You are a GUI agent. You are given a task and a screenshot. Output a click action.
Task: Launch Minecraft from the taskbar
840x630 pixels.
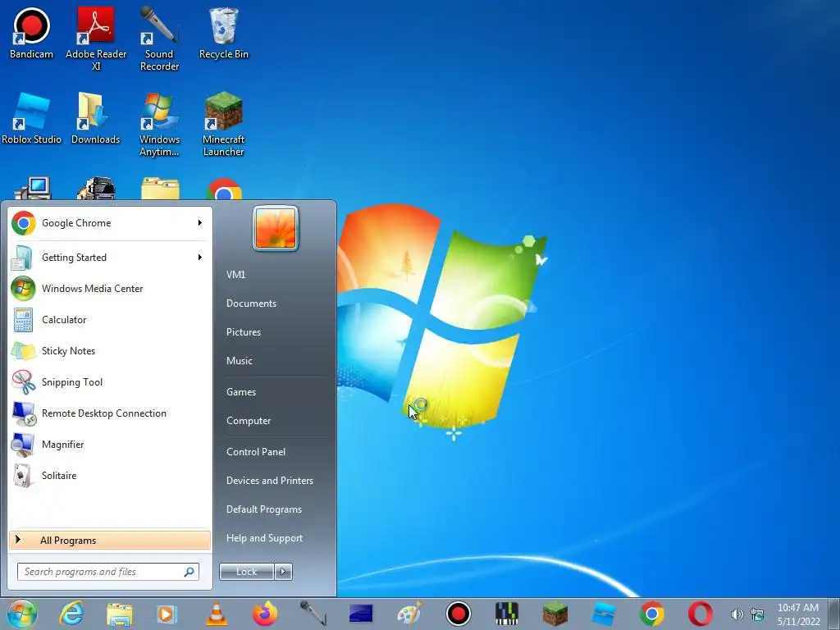555,614
